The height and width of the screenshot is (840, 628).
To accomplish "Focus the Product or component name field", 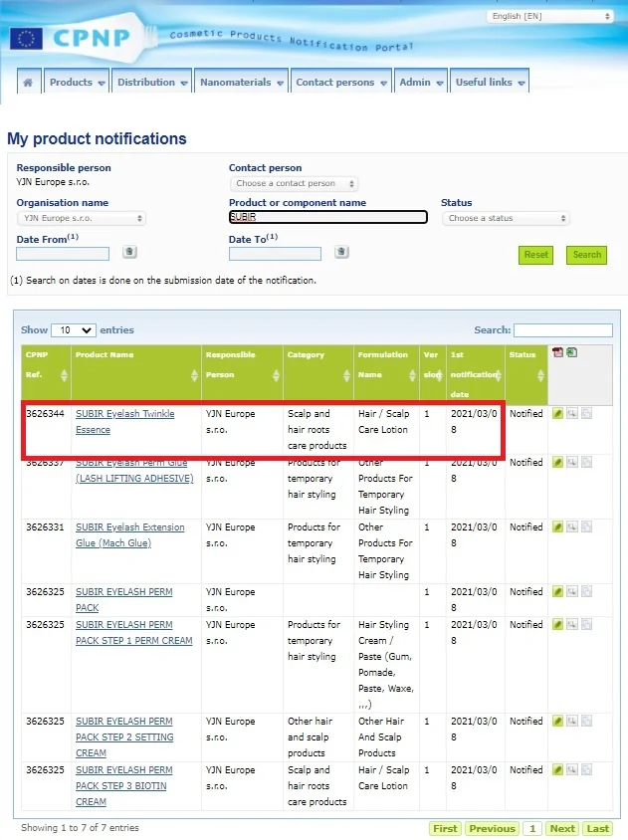I will click(x=327, y=217).
